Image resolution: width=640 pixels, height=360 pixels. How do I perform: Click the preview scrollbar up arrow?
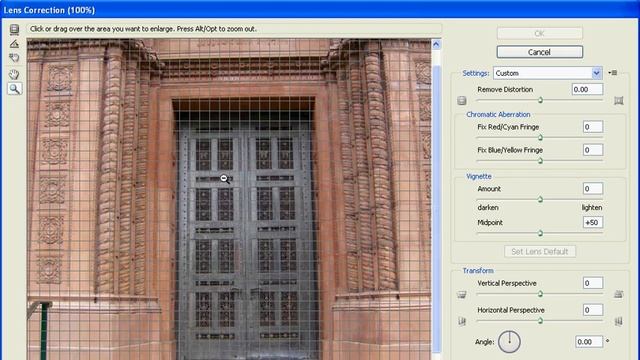click(x=436, y=44)
